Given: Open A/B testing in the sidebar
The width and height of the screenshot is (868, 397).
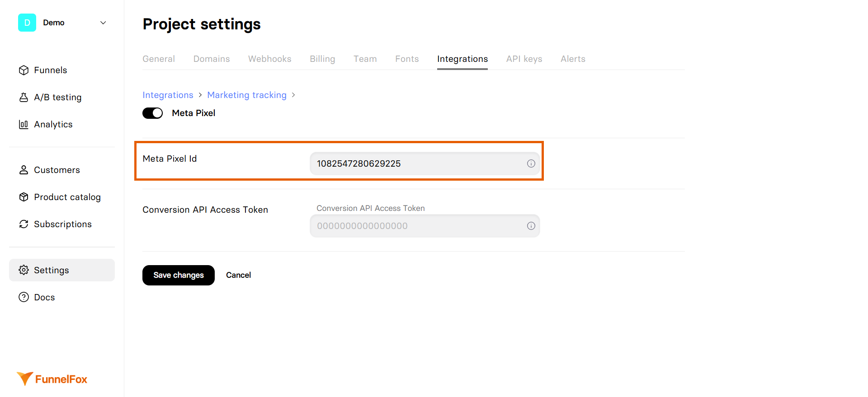Looking at the screenshot, I should (62, 97).
